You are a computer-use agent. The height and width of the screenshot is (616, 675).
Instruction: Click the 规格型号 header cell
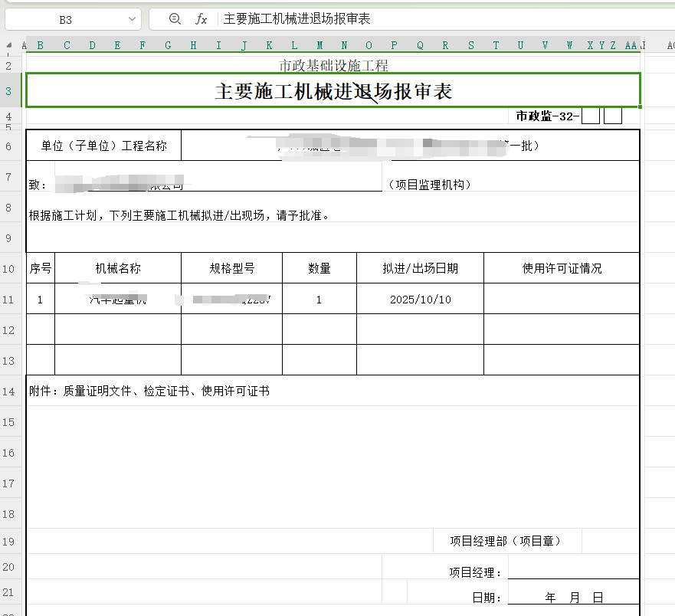pos(232,268)
